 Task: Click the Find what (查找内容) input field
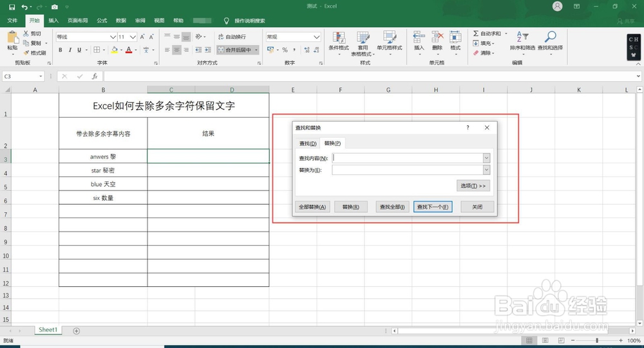[408, 158]
